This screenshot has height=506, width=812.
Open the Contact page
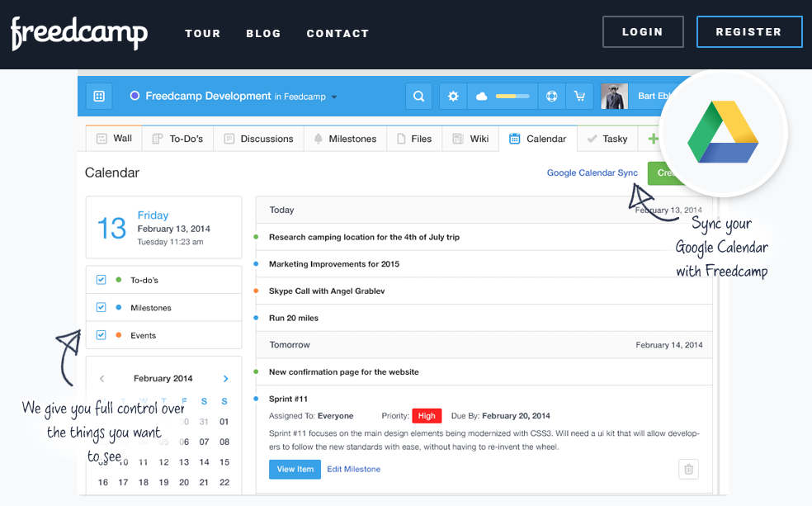click(338, 33)
